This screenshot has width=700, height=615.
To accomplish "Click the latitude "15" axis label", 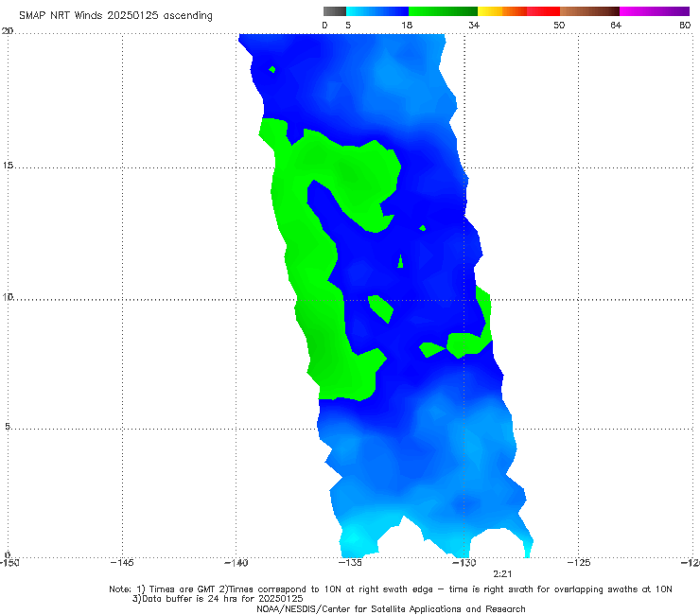I will [x=8, y=166].
